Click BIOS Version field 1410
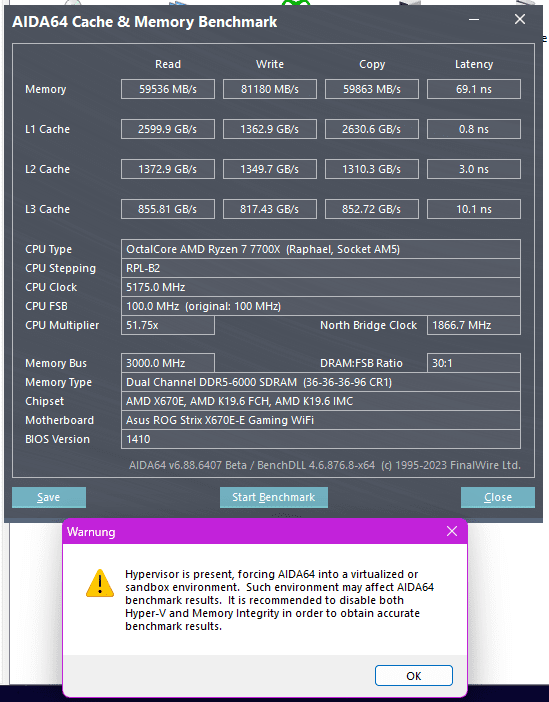This screenshot has width=549, height=702. (x=321, y=439)
